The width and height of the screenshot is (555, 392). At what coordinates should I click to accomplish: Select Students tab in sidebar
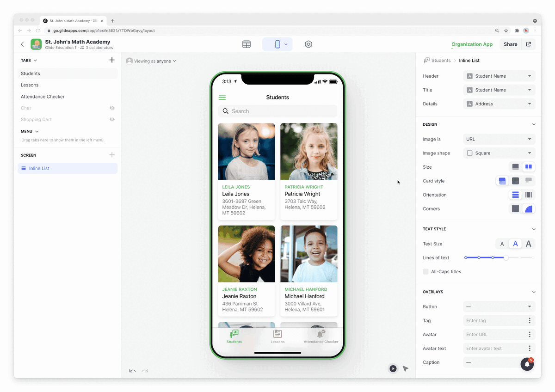coord(68,73)
